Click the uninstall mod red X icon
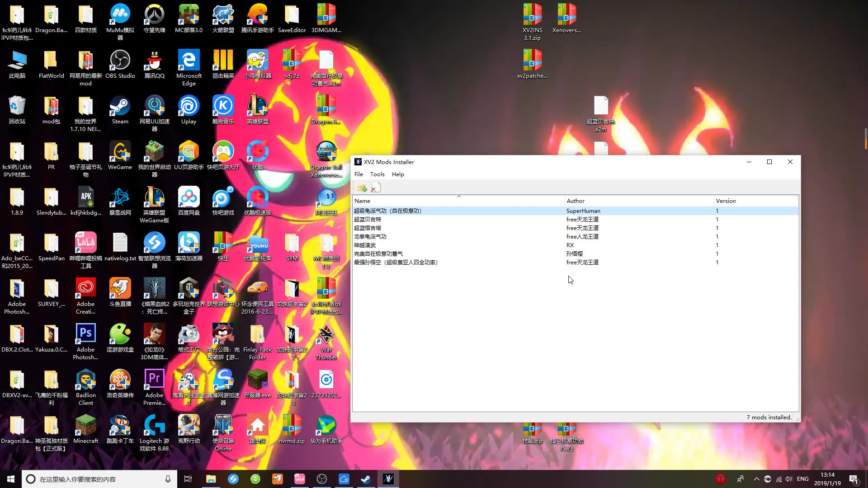The image size is (868, 488). pos(375,188)
